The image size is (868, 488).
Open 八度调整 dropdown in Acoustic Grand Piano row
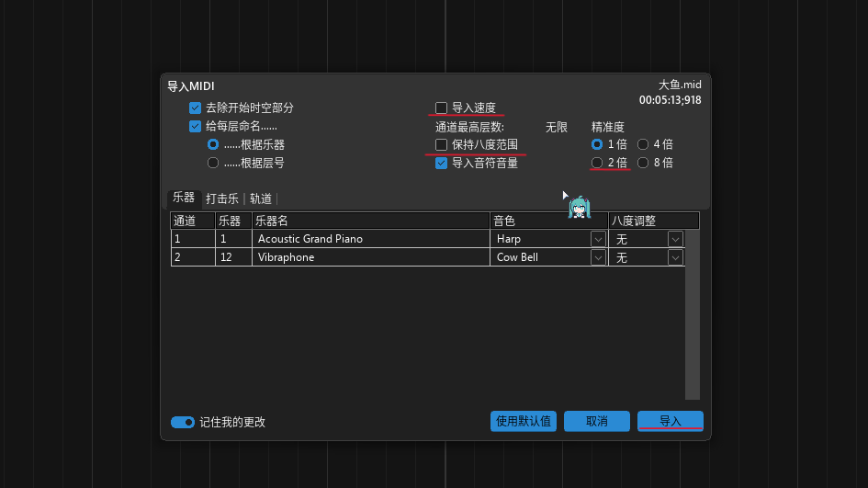pos(675,239)
